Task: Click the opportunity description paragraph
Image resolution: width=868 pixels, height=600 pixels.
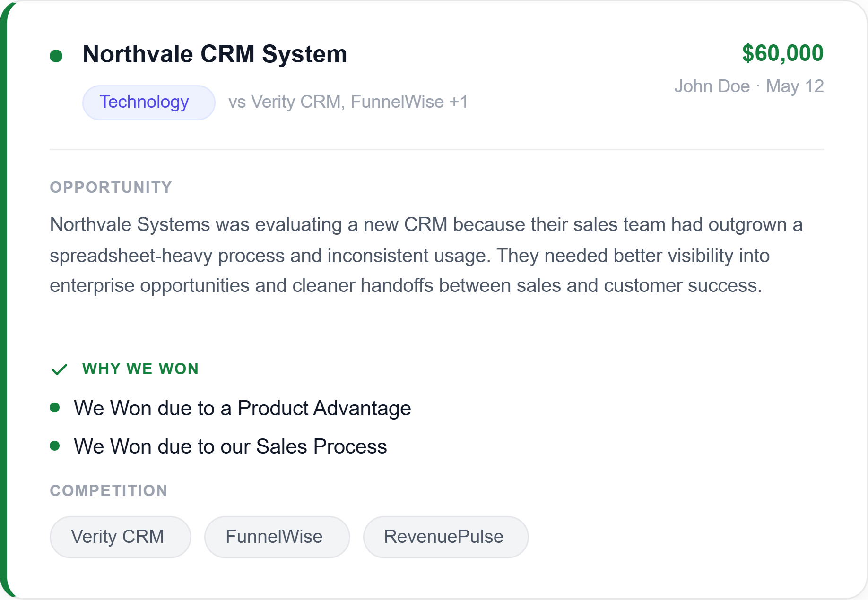Action: point(426,255)
